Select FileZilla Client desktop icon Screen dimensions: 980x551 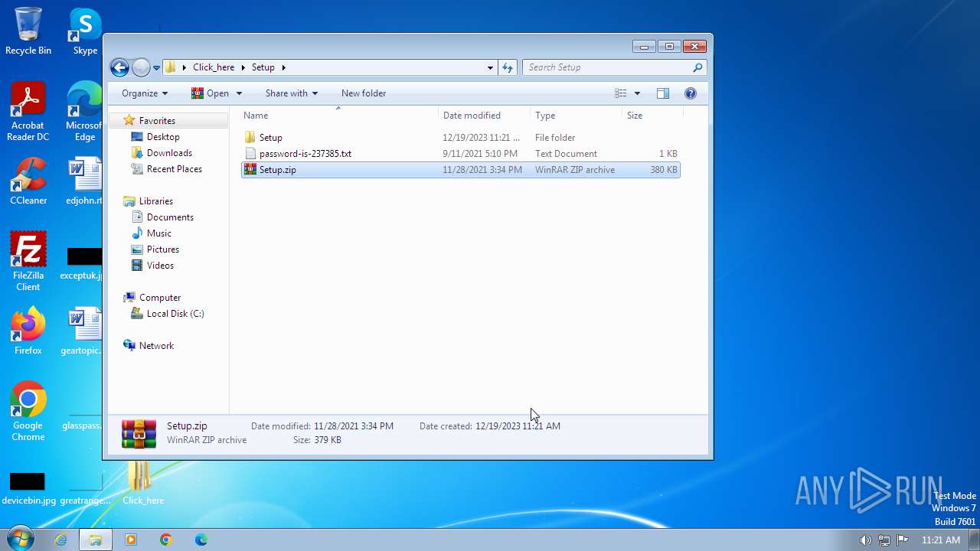(x=28, y=262)
